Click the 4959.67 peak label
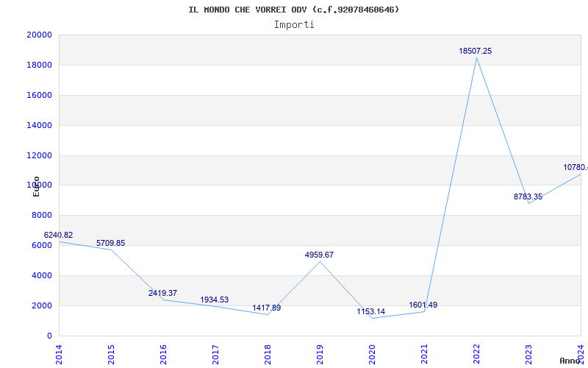588x368 pixels. pyautogui.click(x=319, y=255)
